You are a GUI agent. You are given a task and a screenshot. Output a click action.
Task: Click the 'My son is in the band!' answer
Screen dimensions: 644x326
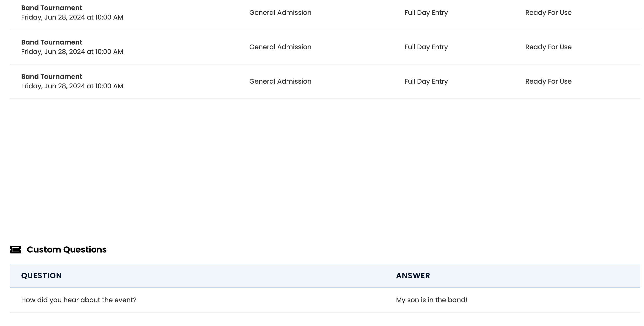click(x=431, y=300)
